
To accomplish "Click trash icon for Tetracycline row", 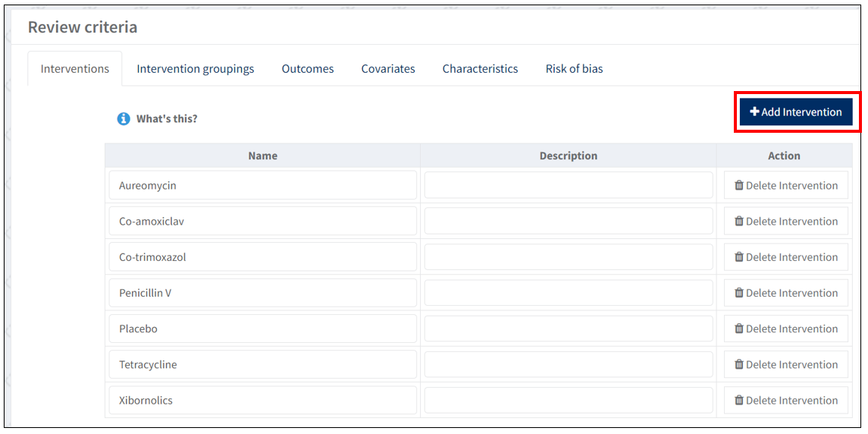I will click(x=739, y=364).
